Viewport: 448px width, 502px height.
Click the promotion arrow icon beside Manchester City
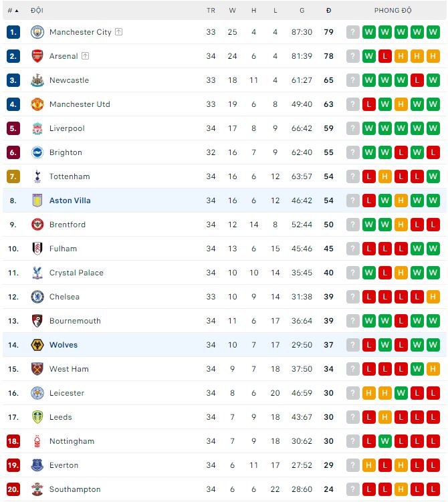click(x=118, y=31)
